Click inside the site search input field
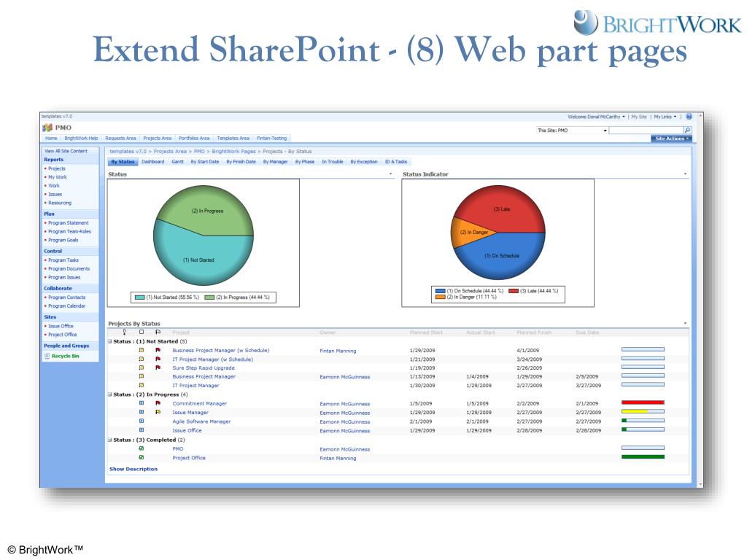 click(x=646, y=130)
